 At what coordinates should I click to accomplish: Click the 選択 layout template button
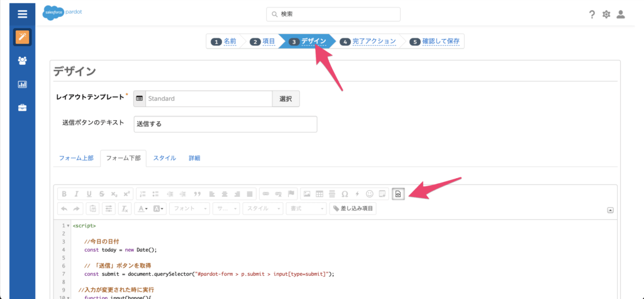pyautogui.click(x=286, y=99)
